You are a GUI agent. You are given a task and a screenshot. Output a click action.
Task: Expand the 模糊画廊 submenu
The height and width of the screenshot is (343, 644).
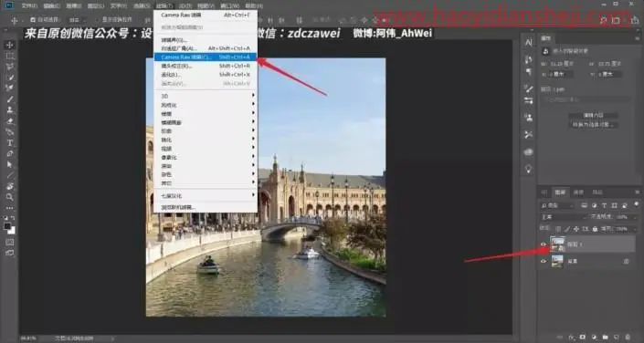pos(206,122)
